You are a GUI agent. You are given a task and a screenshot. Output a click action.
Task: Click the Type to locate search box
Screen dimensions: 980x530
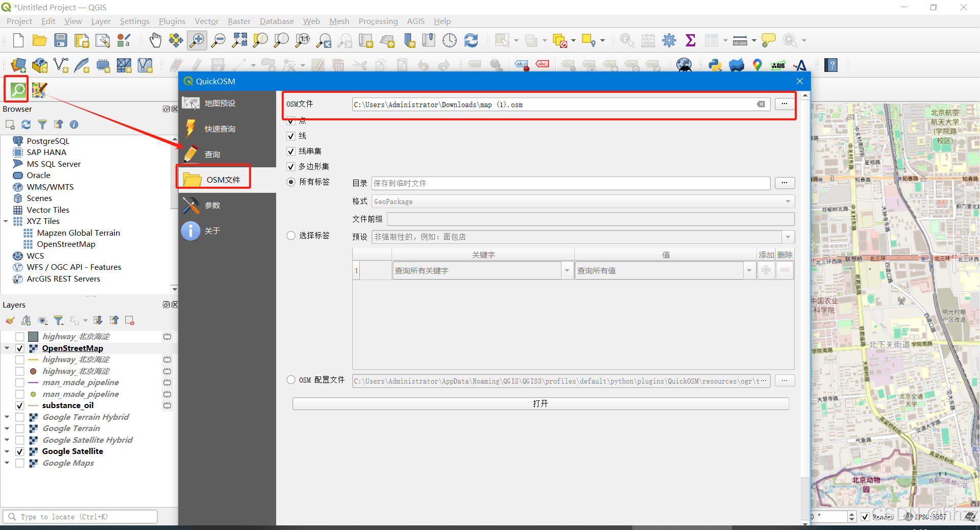(x=80, y=517)
